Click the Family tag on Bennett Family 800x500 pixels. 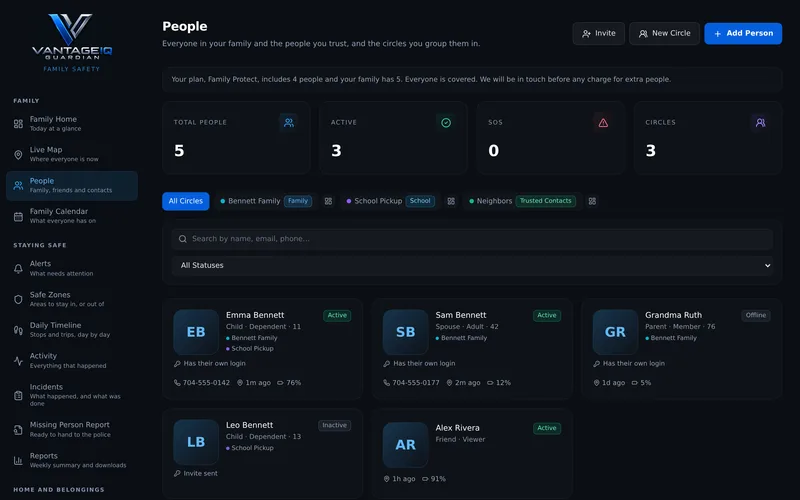coord(298,201)
